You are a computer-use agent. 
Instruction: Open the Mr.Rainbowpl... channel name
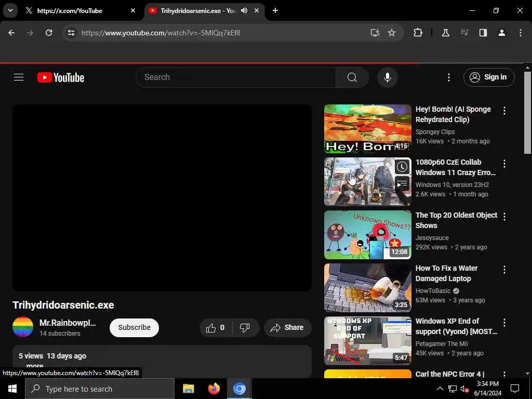tap(68, 323)
